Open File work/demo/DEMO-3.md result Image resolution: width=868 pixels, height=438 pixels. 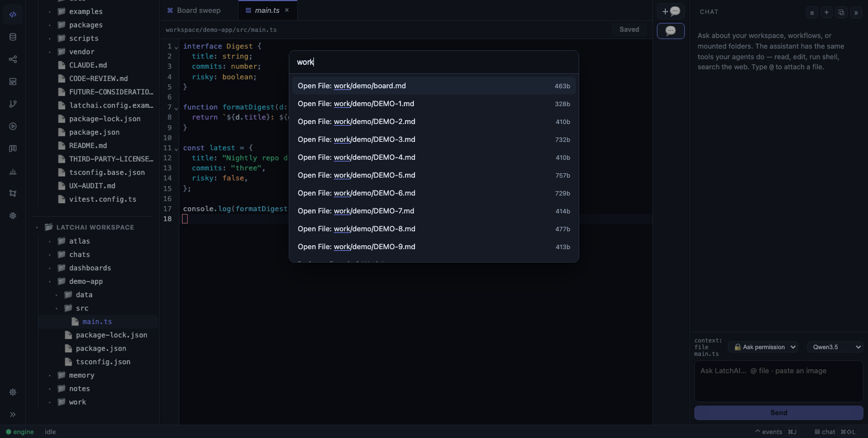tap(433, 140)
